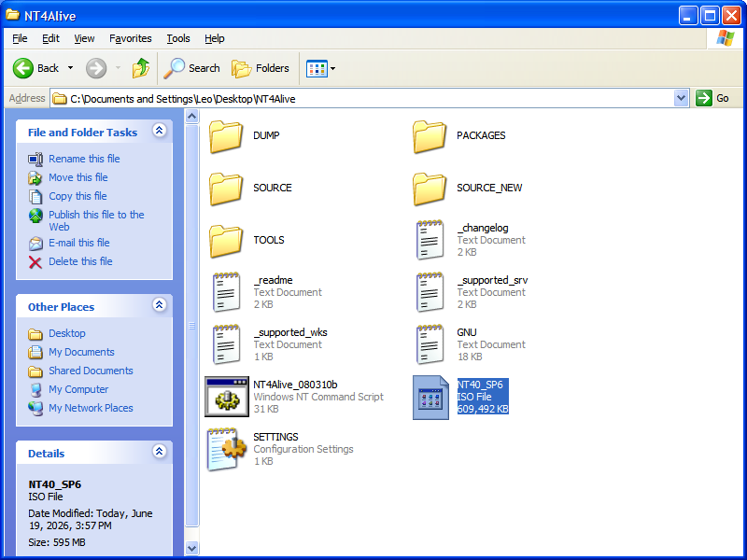Click the Rename this file icon

35,159
